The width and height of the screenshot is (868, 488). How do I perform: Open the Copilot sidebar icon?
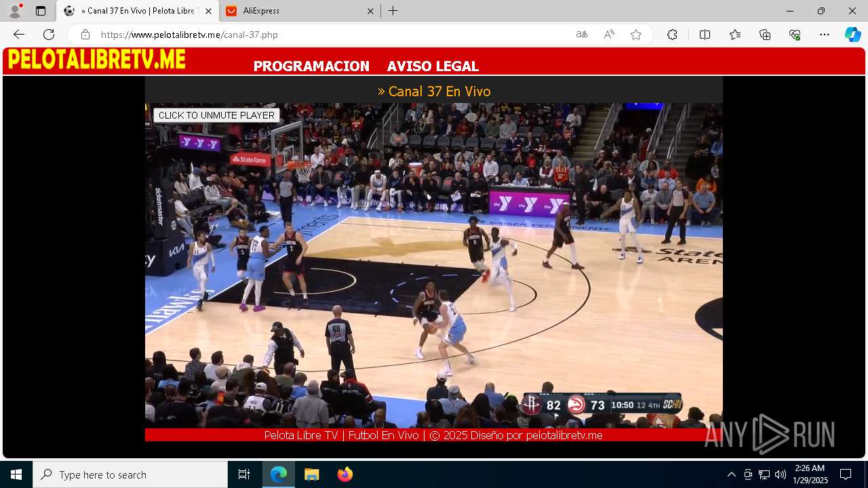(852, 35)
